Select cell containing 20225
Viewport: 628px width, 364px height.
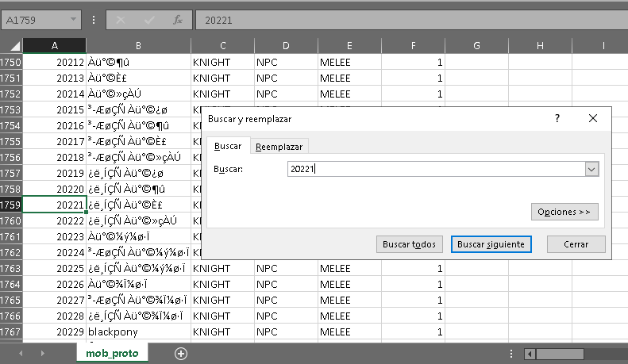pos(55,268)
